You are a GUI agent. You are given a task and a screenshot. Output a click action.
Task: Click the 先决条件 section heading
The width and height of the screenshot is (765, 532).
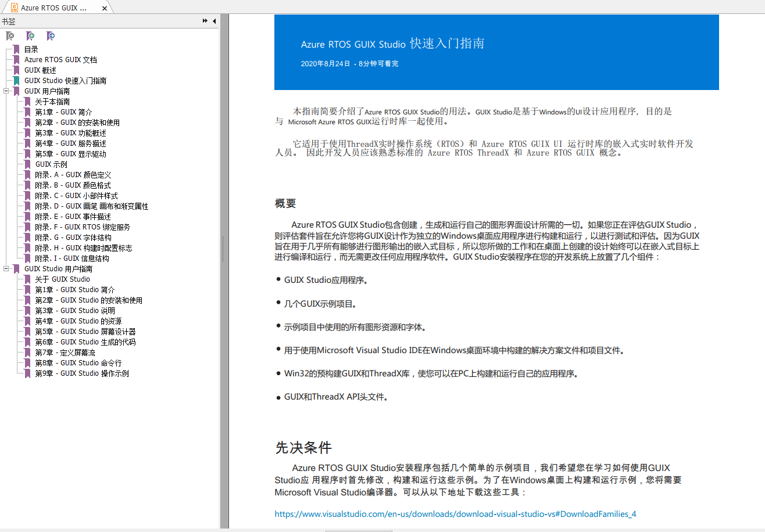[303, 448]
